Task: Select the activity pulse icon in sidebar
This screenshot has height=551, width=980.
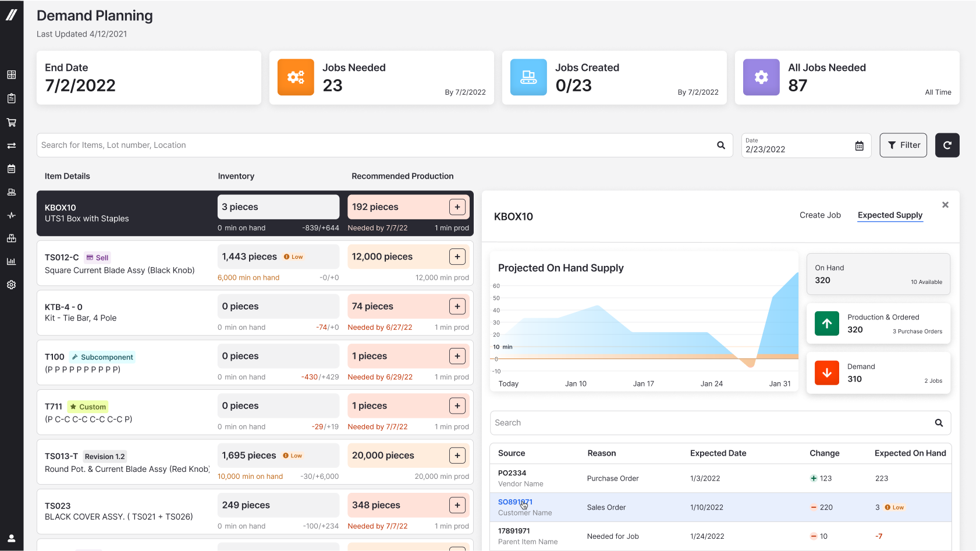Action: pos(11,215)
